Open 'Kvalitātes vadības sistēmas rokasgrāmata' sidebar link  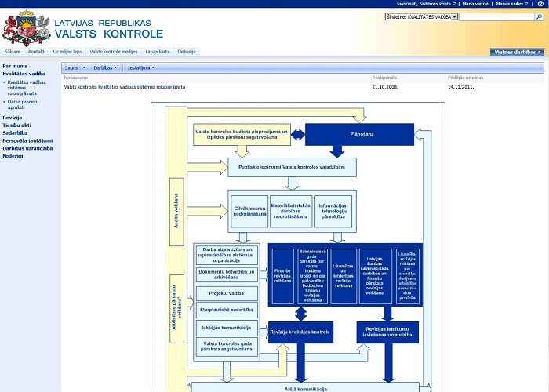tap(27, 88)
